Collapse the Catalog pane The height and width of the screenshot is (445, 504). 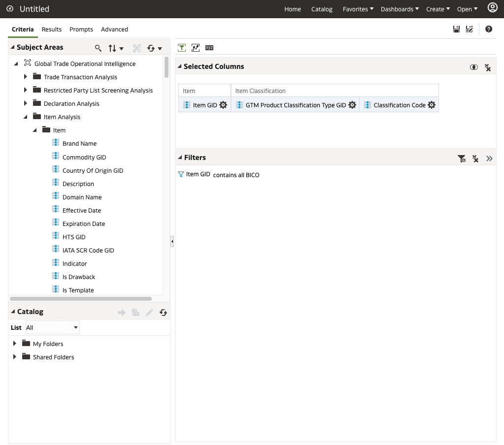[13, 312]
